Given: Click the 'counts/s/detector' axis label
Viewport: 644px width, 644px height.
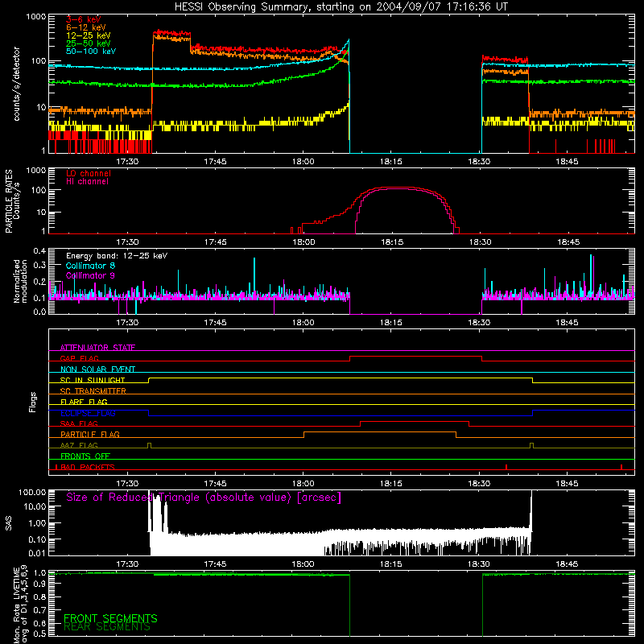Looking at the screenshot, I should (17, 84).
